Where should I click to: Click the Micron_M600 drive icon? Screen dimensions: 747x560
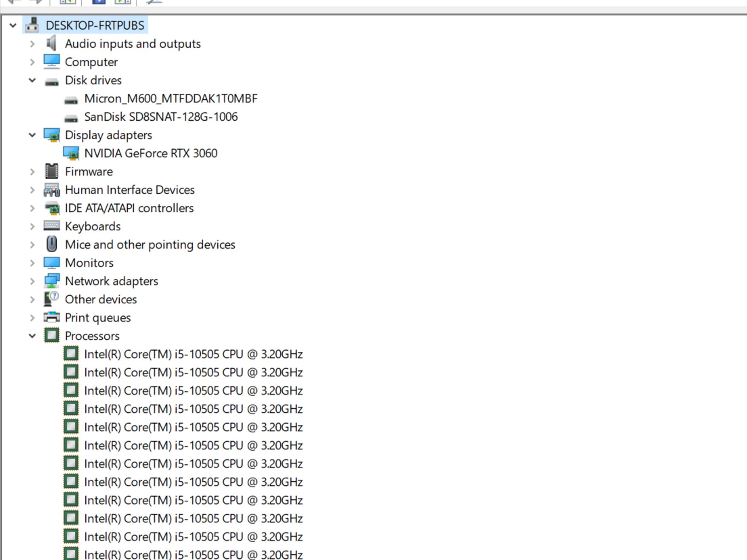(x=71, y=100)
